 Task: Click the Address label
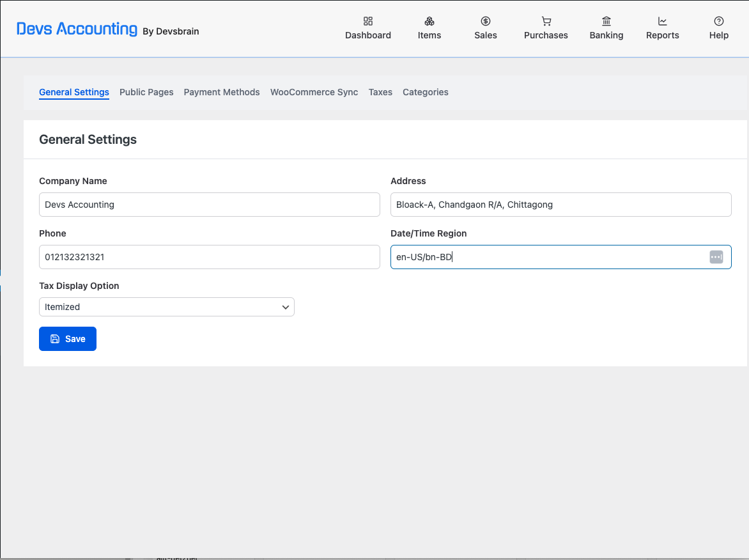[408, 181]
